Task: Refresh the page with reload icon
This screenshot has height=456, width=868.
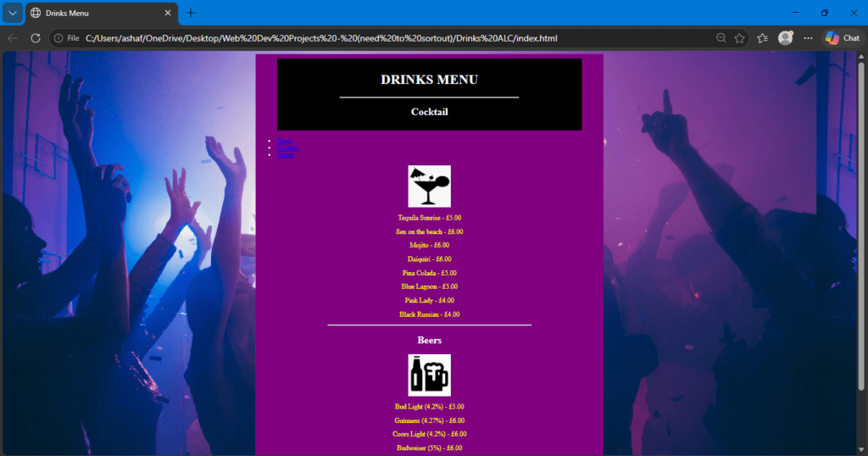Action: pos(36,38)
